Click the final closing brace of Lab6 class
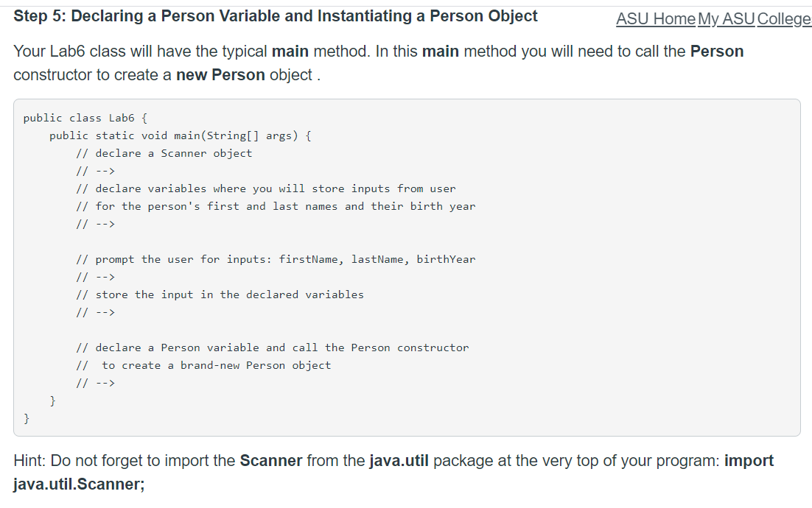The height and width of the screenshot is (508, 812). (x=27, y=418)
